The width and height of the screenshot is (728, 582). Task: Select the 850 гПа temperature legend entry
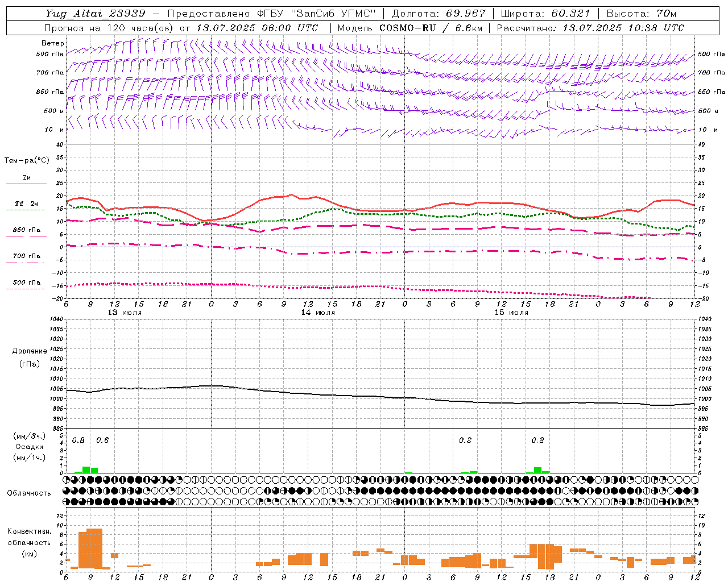click(27, 231)
